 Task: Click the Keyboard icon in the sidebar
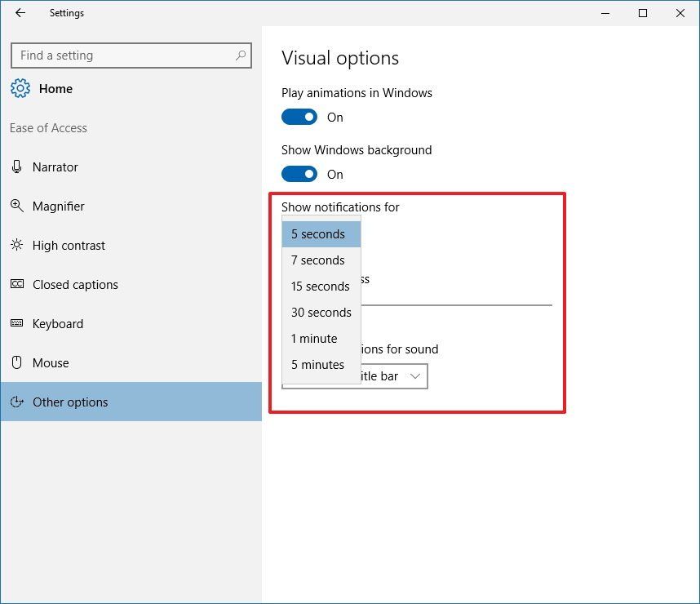coord(17,323)
